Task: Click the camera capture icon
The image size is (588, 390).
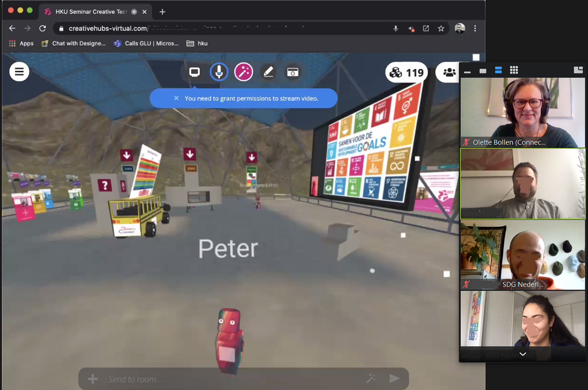Action: pos(293,72)
